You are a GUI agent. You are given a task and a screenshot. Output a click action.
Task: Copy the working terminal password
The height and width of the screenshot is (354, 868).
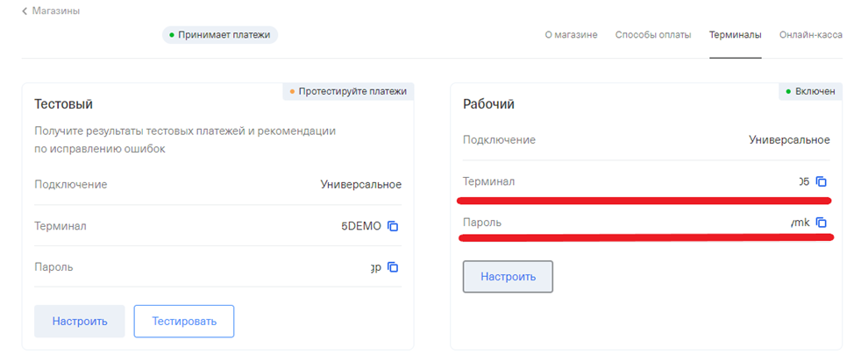coord(822,223)
